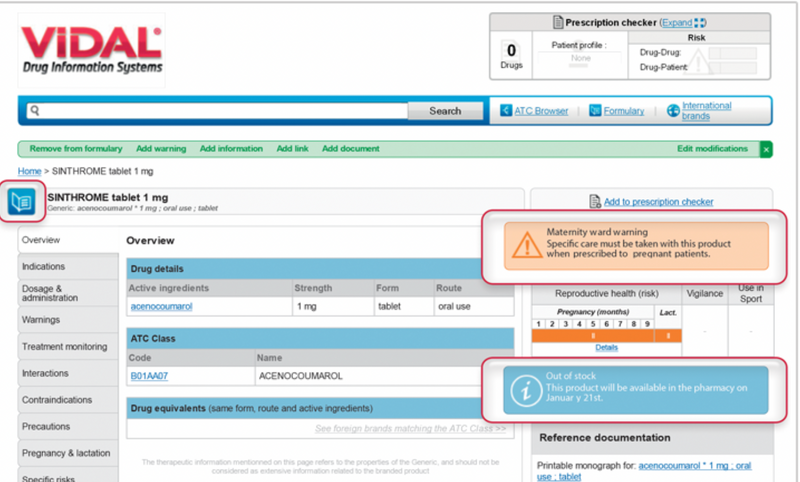Image resolution: width=800 pixels, height=482 pixels.
Task: Click the Add to prescription checker icon
Action: coord(595,201)
